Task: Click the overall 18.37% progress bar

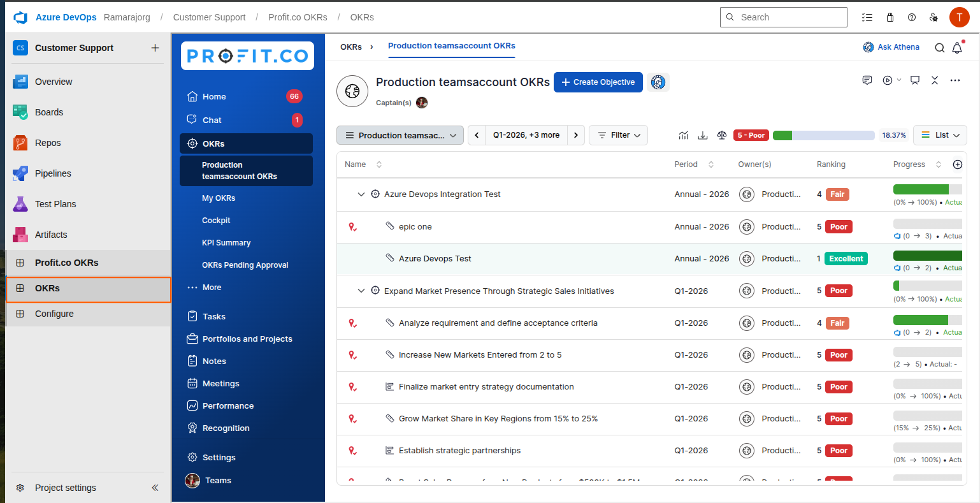Action: 823,135
